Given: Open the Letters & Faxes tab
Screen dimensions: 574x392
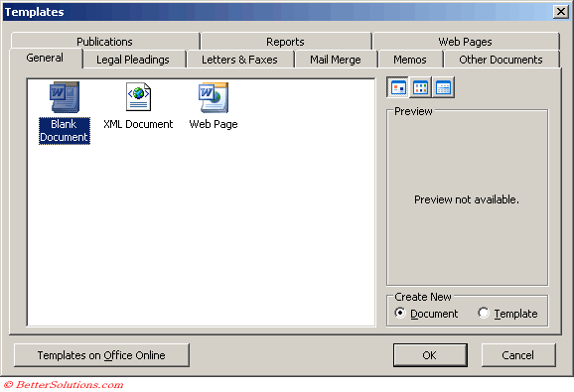Looking at the screenshot, I should 239,60.
